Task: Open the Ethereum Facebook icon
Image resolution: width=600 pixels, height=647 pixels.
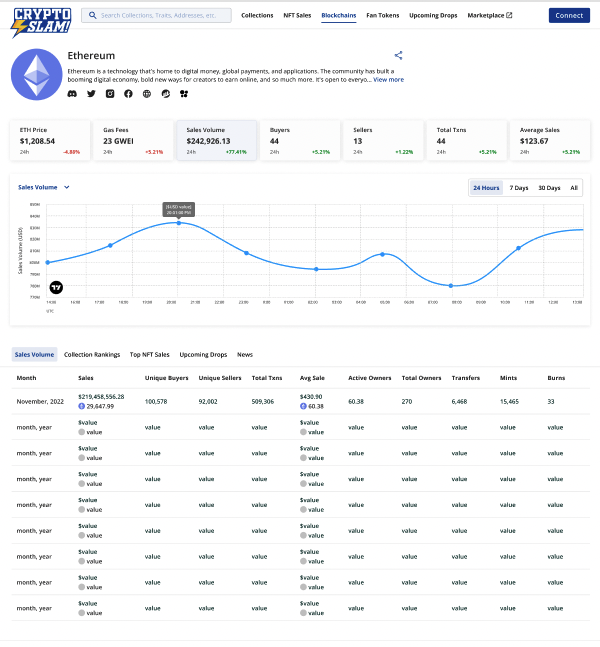Action: pyautogui.click(x=128, y=94)
